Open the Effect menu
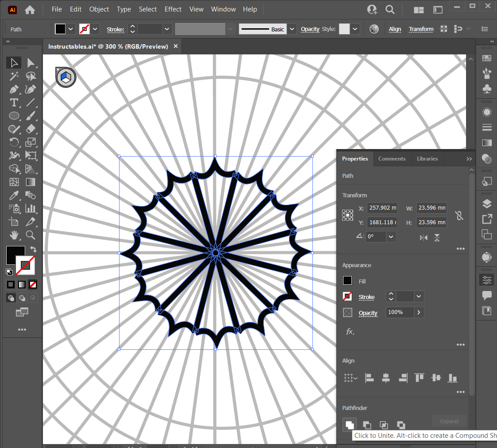This screenshot has height=448, width=497. click(173, 9)
